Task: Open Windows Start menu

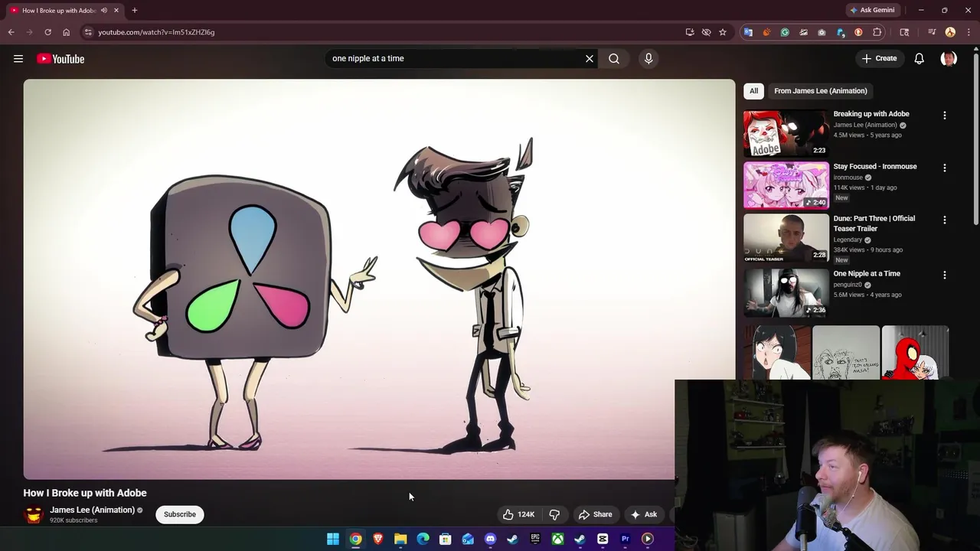Action: (x=333, y=539)
